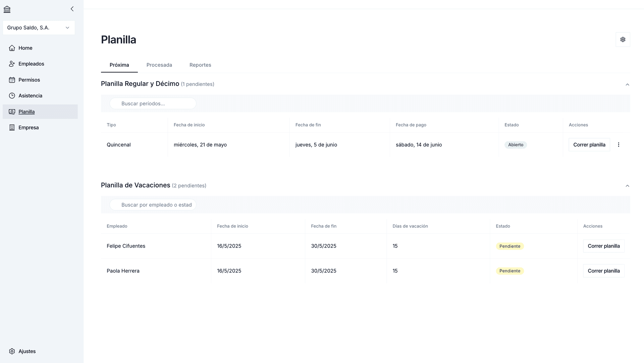The image size is (644, 363).
Task: Collapse the Planilla Regular y Décimo section
Action: [627, 85]
